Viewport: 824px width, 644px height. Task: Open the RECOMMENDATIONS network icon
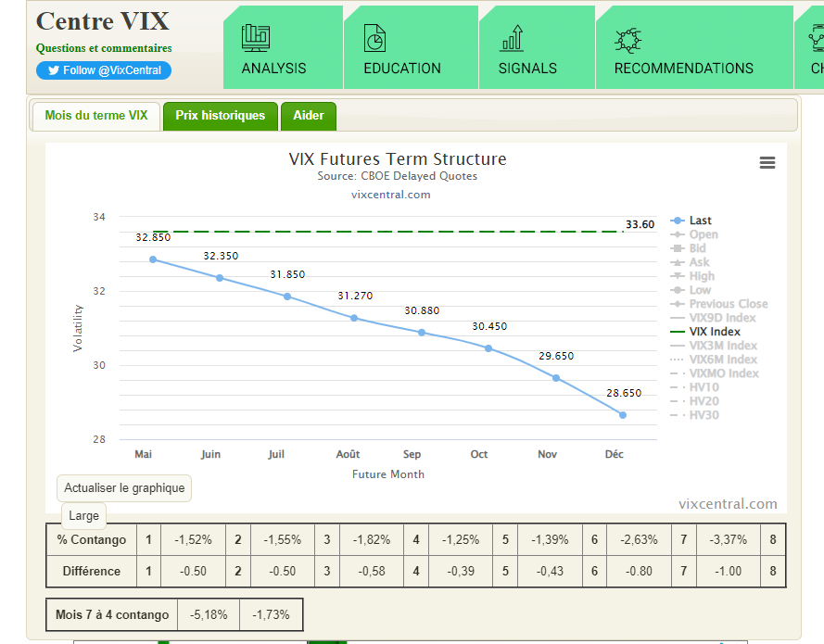pos(628,40)
